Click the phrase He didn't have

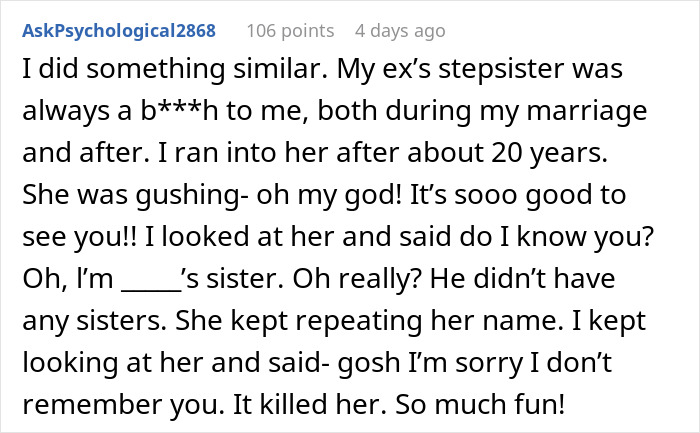523,279
